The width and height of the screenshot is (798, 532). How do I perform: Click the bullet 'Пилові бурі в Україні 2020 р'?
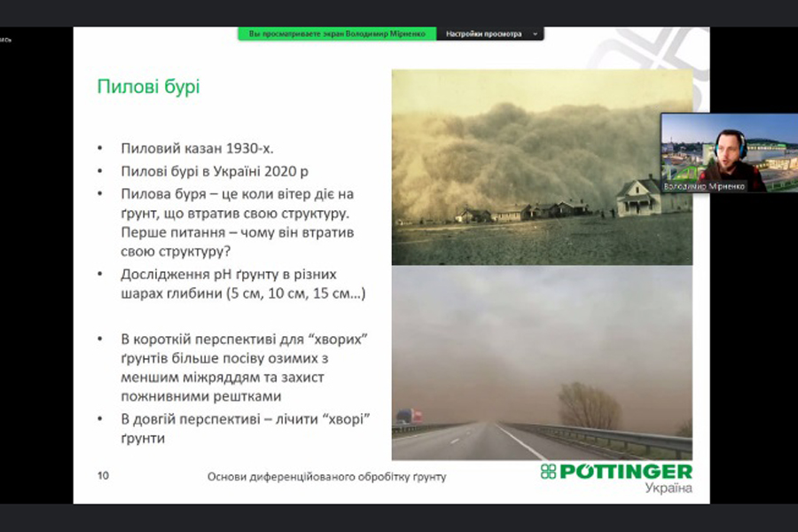click(215, 171)
